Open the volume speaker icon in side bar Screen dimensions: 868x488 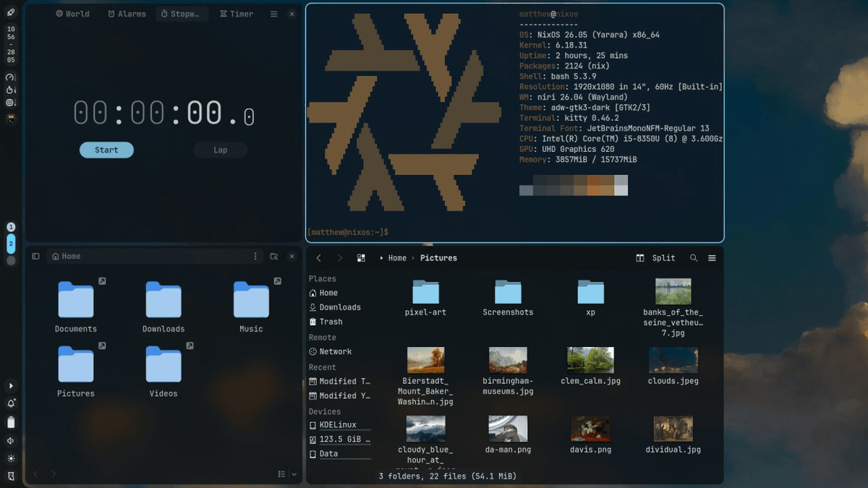click(11, 440)
